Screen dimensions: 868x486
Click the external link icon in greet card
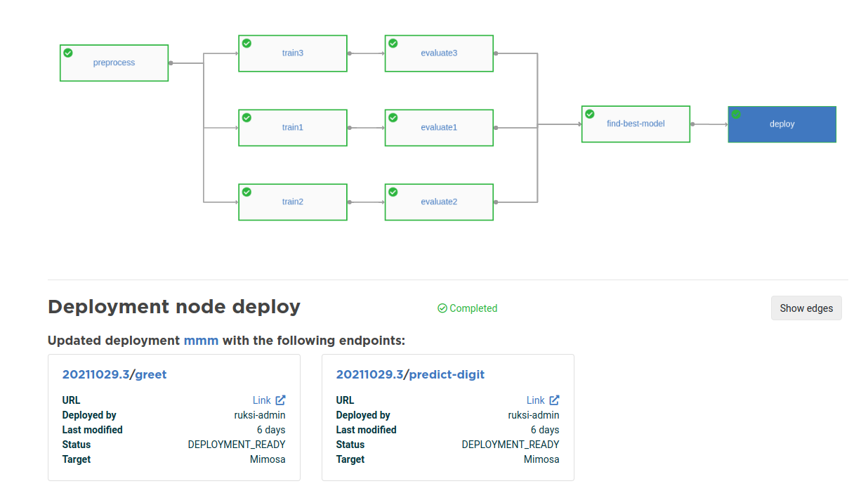[x=280, y=400]
